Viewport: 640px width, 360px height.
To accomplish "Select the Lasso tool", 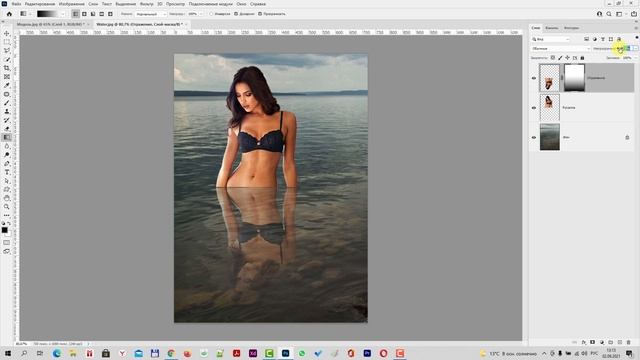I will pyautogui.click(x=7, y=51).
